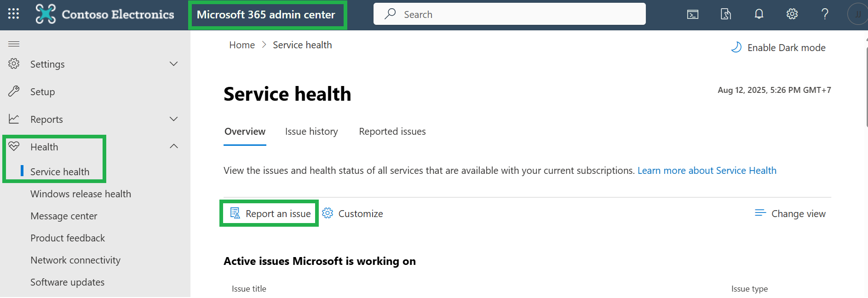
Task: Click the Change view list icon
Action: [760, 213]
